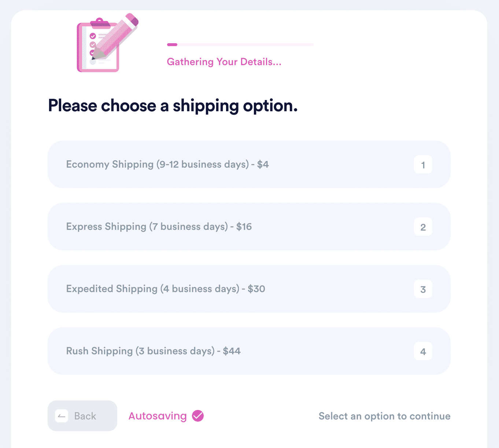Select Economy Shipping for $4
Viewport: 499px width, 448px height.
coord(248,164)
